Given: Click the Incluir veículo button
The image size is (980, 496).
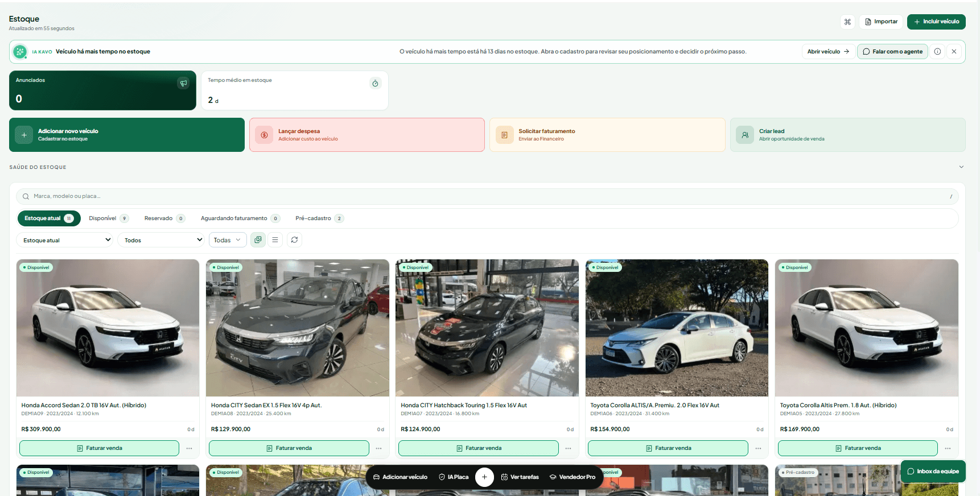Looking at the screenshot, I should [x=936, y=22].
